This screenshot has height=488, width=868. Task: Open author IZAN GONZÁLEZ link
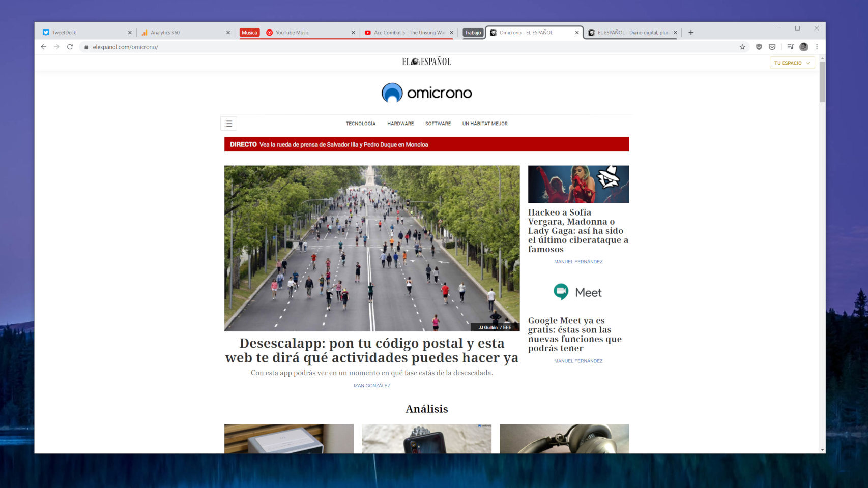(372, 386)
